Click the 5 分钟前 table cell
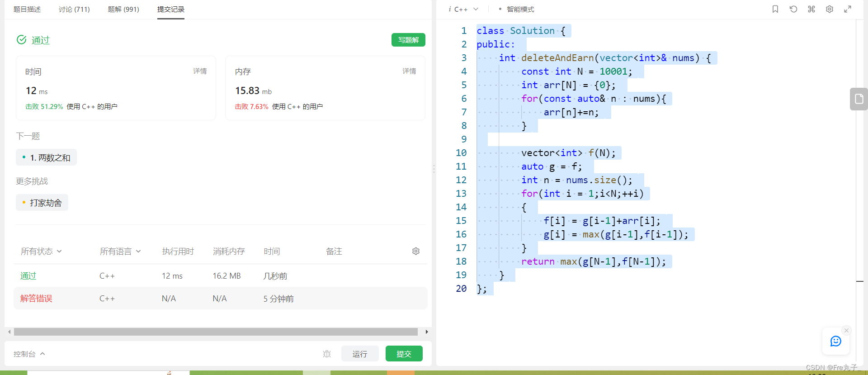The width and height of the screenshot is (868, 375). 278,299
